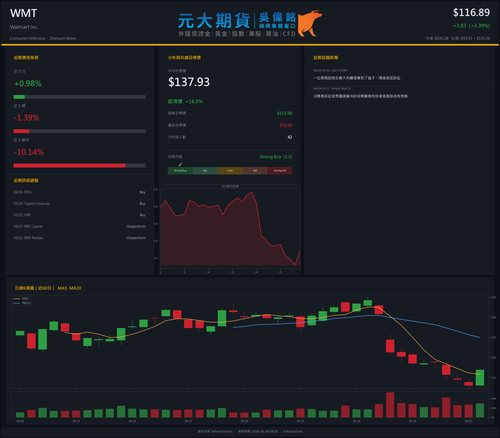Click the Strong Buy (1.5) consensus label

[276, 157]
